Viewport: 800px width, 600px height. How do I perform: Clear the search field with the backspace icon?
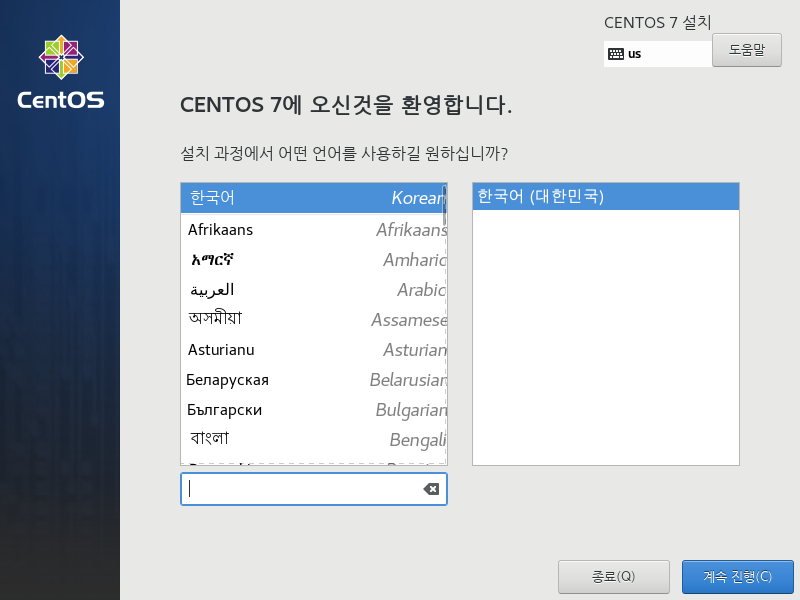pyautogui.click(x=431, y=489)
